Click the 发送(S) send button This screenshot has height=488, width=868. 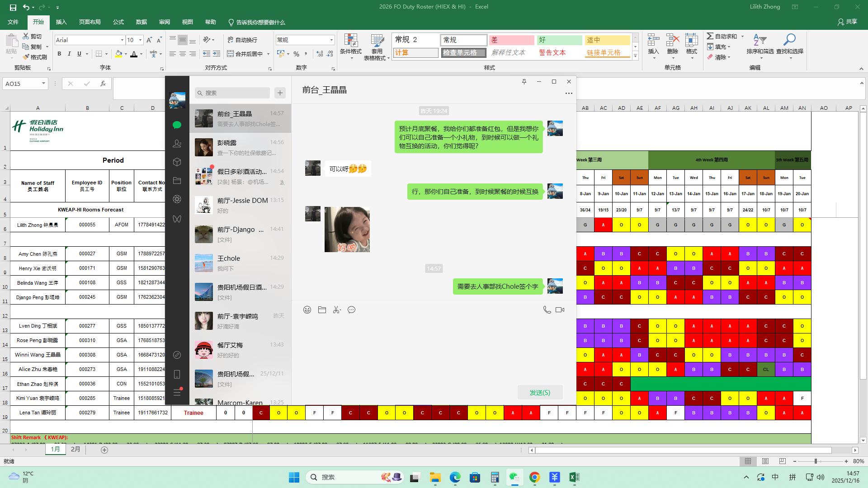(540, 393)
